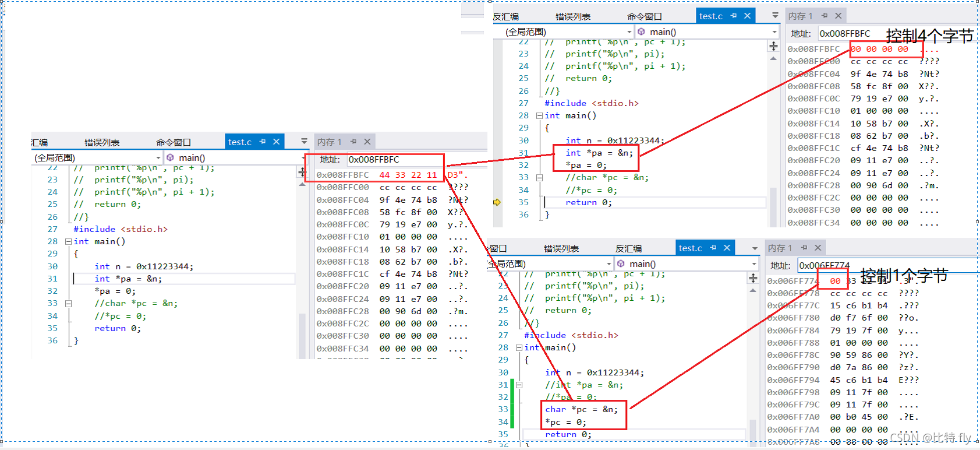This screenshot has height=450, width=980.
Task: Click memory row 0x008FFC10 in left window
Action: pyautogui.click(x=392, y=237)
